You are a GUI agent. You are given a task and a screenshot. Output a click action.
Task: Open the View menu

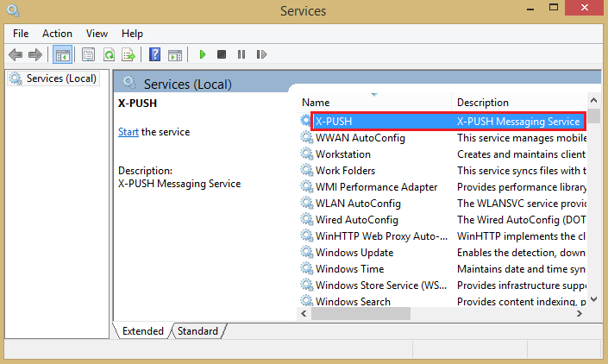pos(97,34)
